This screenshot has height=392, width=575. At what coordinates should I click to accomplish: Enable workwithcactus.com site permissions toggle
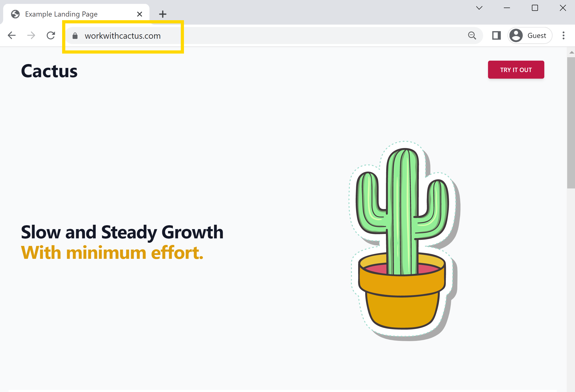75,36
